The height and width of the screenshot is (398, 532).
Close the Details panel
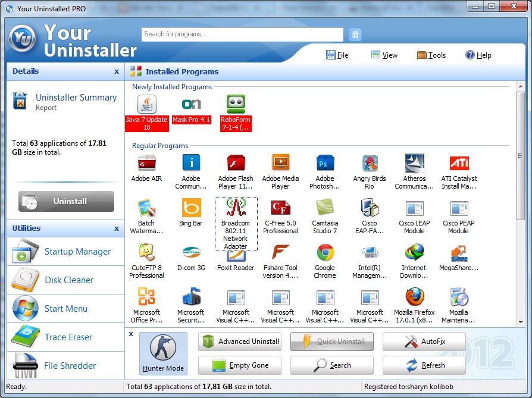click(x=117, y=71)
